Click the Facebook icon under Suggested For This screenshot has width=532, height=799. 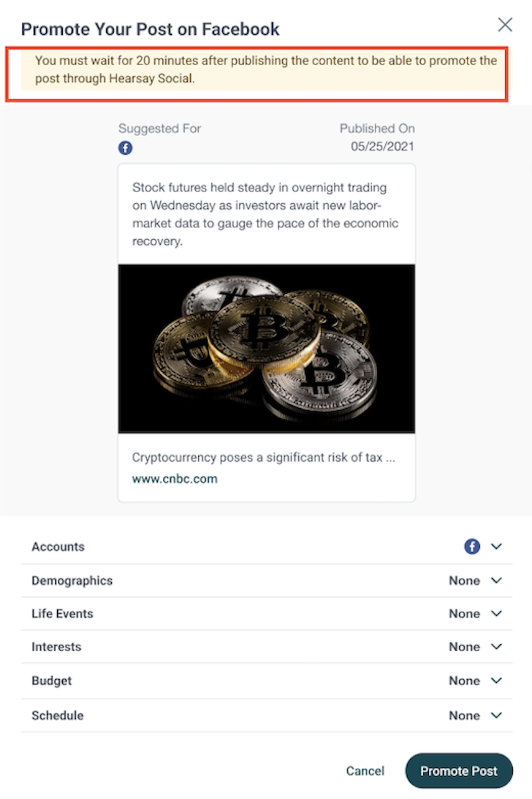126,148
